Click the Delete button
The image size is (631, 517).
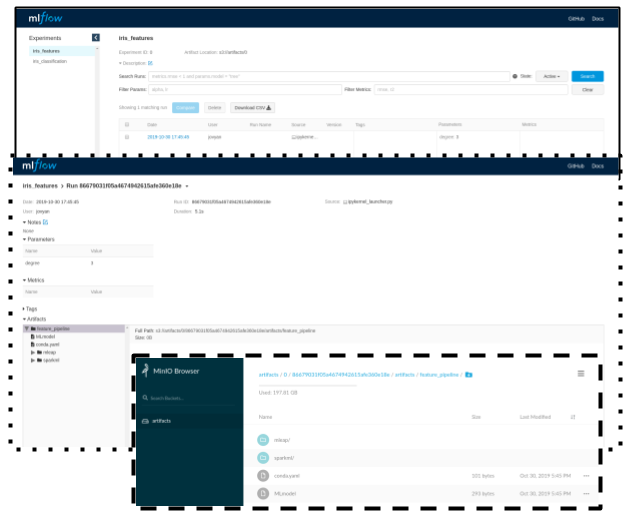(214, 107)
